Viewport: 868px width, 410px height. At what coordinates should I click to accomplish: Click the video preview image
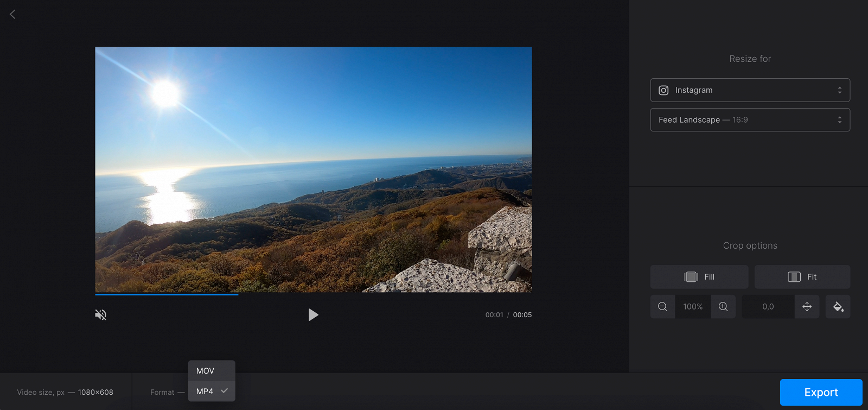[313, 169]
